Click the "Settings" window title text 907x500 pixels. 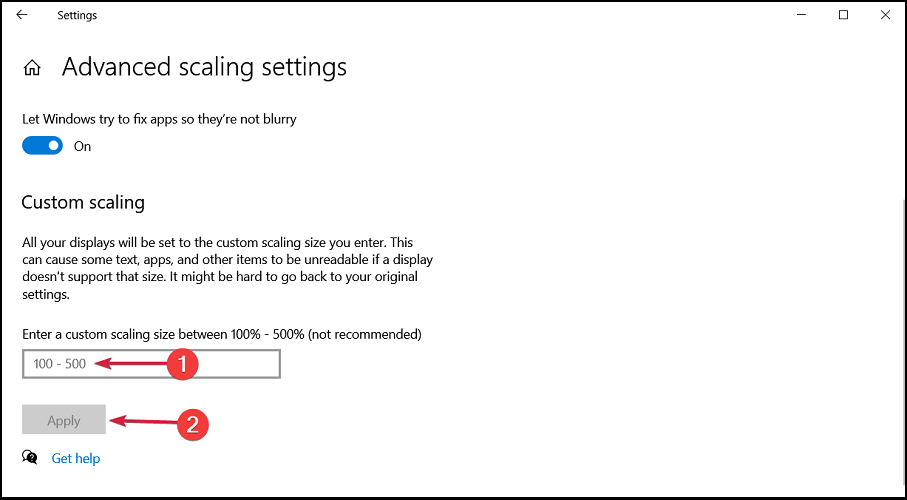(x=77, y=15)
